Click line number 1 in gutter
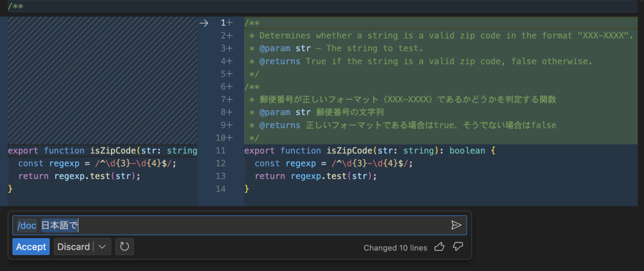Image resolution: width=644 pixels, height=271 pixels. pos(224,23)
